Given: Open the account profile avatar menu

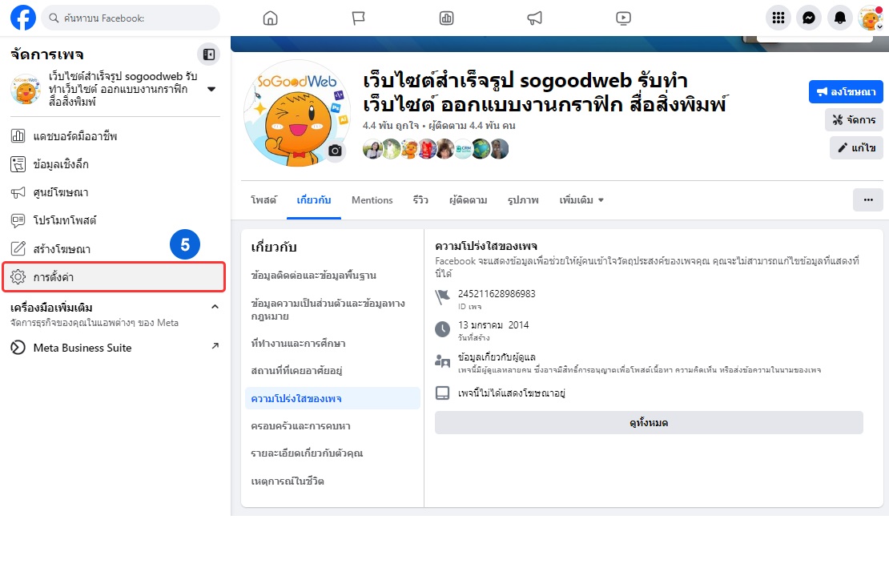Looking at the screenshot, I should click(871, 18).
